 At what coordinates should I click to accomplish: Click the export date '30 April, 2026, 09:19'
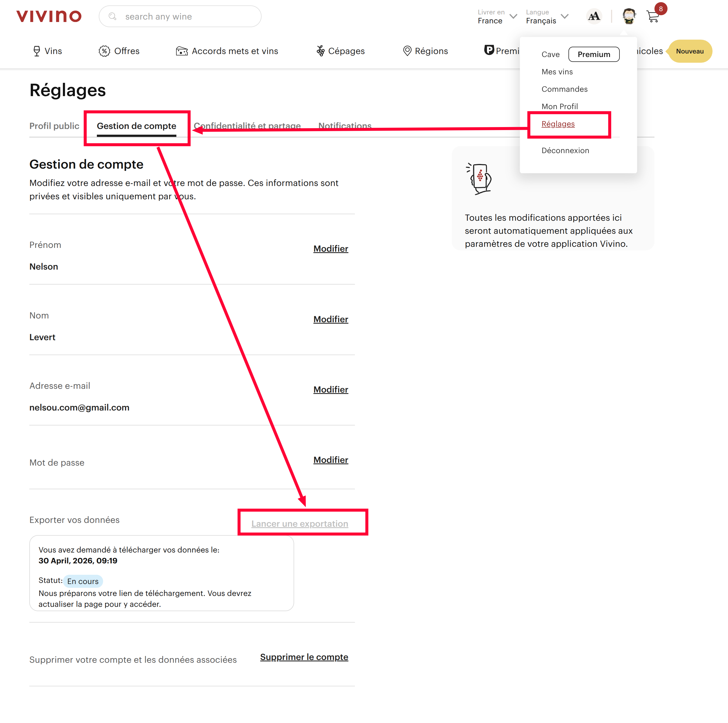click(78, 561)
